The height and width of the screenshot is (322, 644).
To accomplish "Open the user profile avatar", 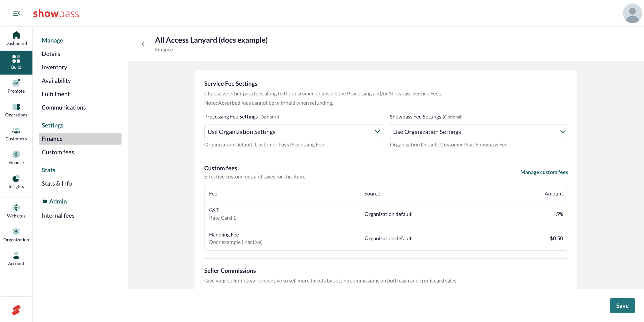I will click(632, 13).
